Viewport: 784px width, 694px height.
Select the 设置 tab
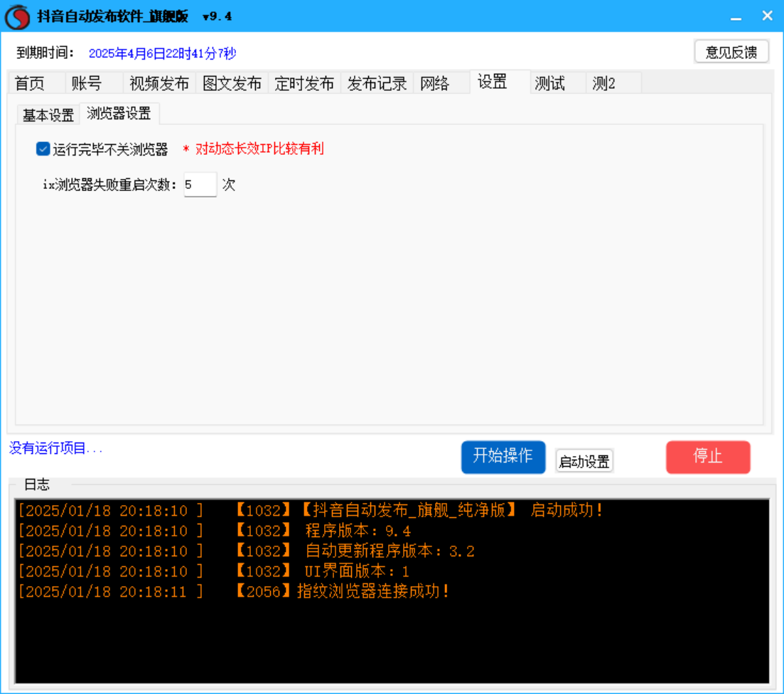(x=500, y=82)
